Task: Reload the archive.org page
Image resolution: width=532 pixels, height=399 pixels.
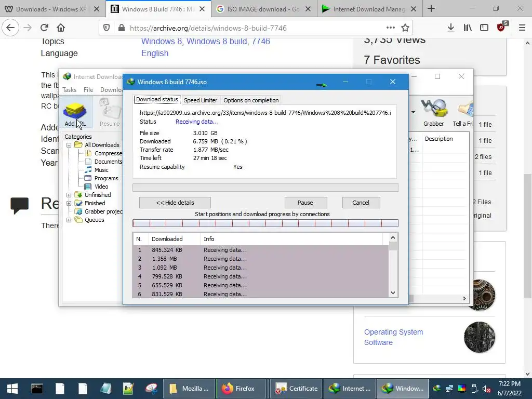Action: [44, 28]
